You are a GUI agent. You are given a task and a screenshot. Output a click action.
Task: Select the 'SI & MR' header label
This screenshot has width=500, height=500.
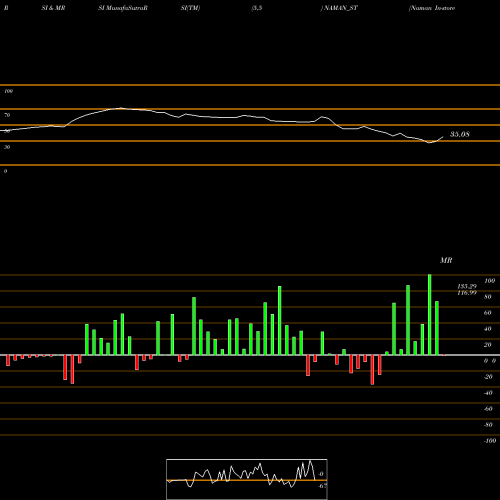tap(53, 8)
